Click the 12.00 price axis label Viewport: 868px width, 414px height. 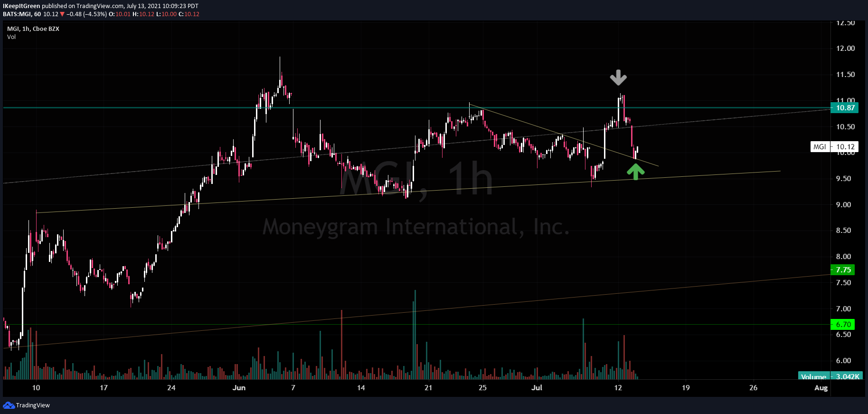coord(845,48)
